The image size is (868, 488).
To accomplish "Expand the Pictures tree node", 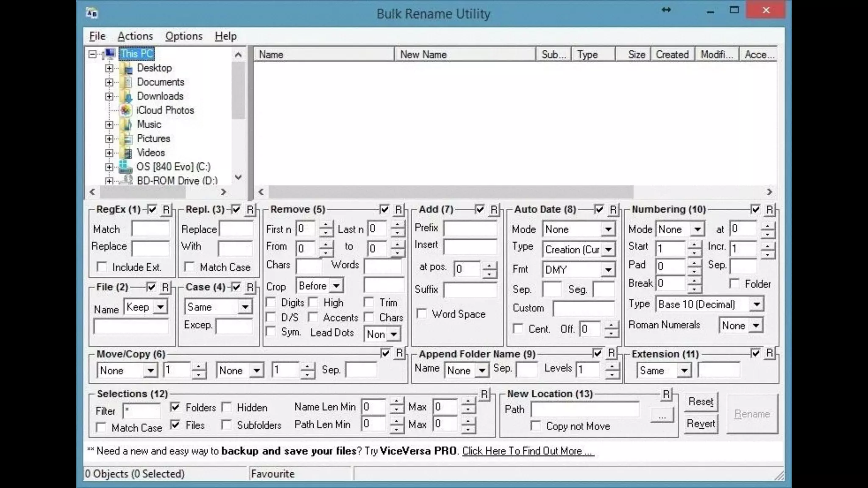I will (109, 139).
